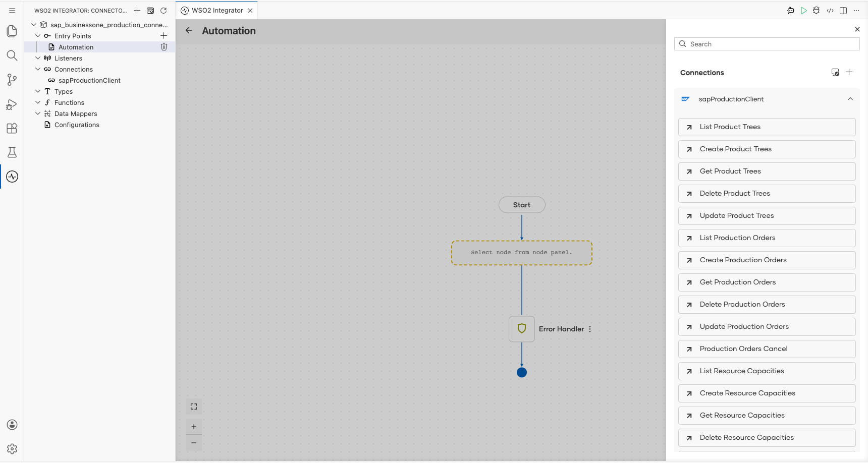Open the Explorer files icon in activity bar

[12, 31]
